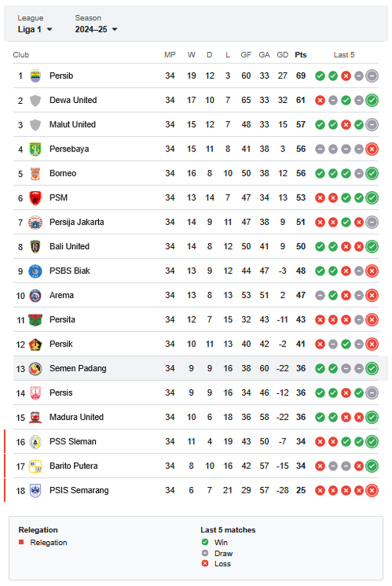Click the Persebaya club crest icon

tap(35, 149)
